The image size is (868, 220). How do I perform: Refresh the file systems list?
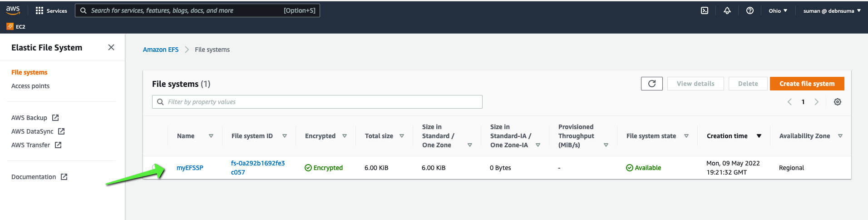click(x=652, y=84)
